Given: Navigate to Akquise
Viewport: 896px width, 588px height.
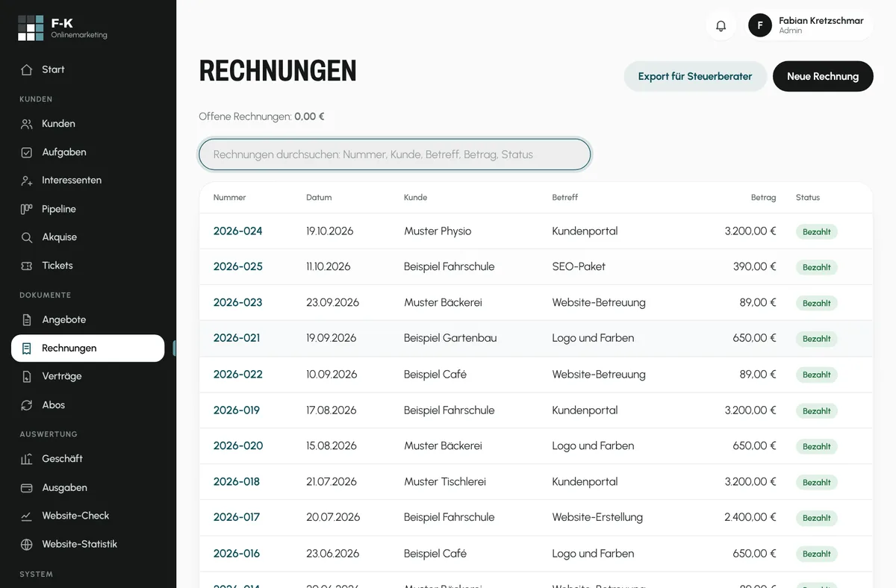Looking at the screenshot, I should coord(88,237).
